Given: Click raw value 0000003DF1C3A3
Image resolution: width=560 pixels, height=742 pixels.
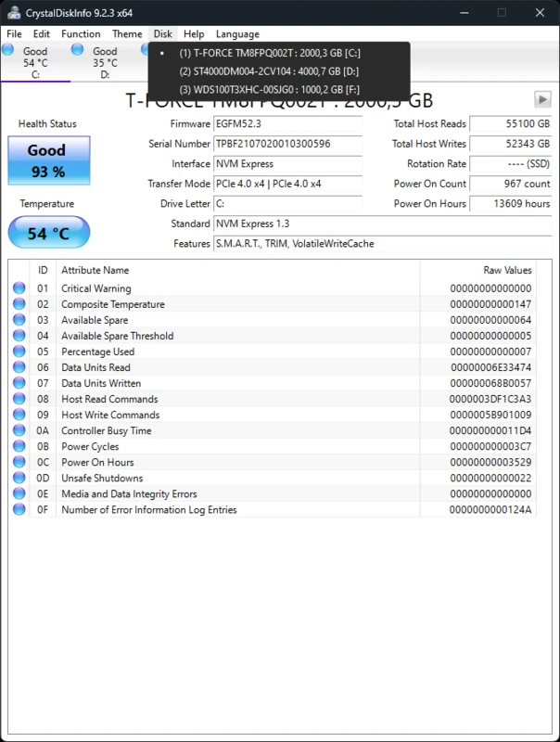Looking at the screenshot, I should pyautogui.click(x=490, y=399).
